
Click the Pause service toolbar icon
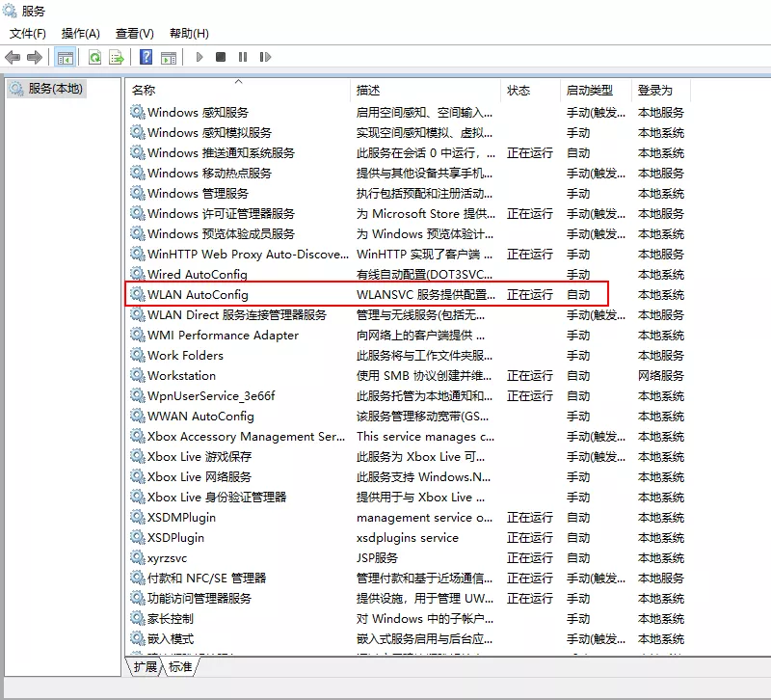(243, 57)
